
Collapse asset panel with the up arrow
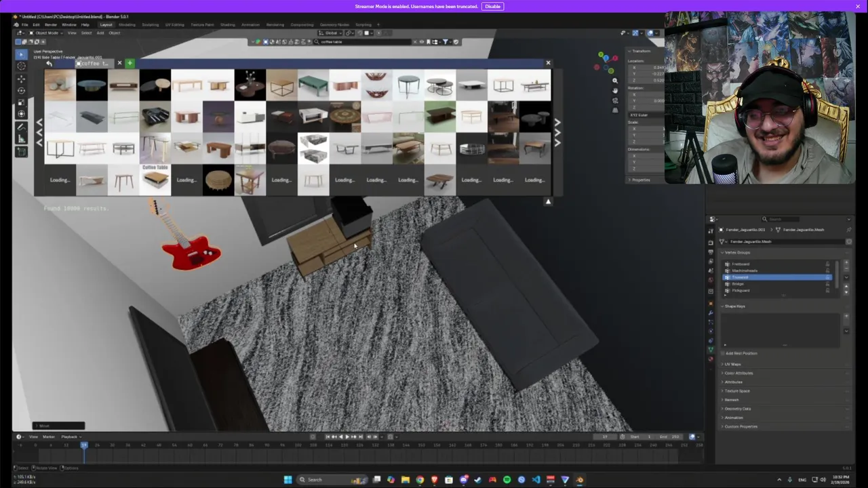click(x=549, y=201)
